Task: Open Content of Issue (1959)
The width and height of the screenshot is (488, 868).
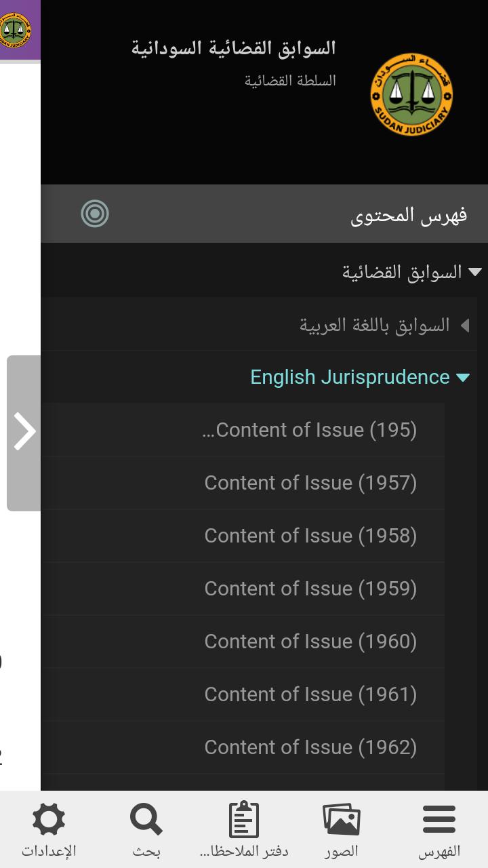Action: click(x=310, y=589)
